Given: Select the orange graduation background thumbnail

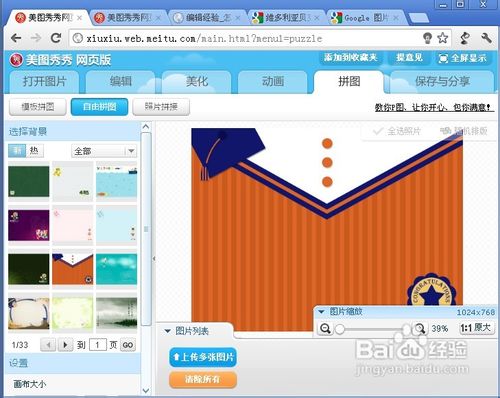Looking at the screenshot, I should pos(73,269).
